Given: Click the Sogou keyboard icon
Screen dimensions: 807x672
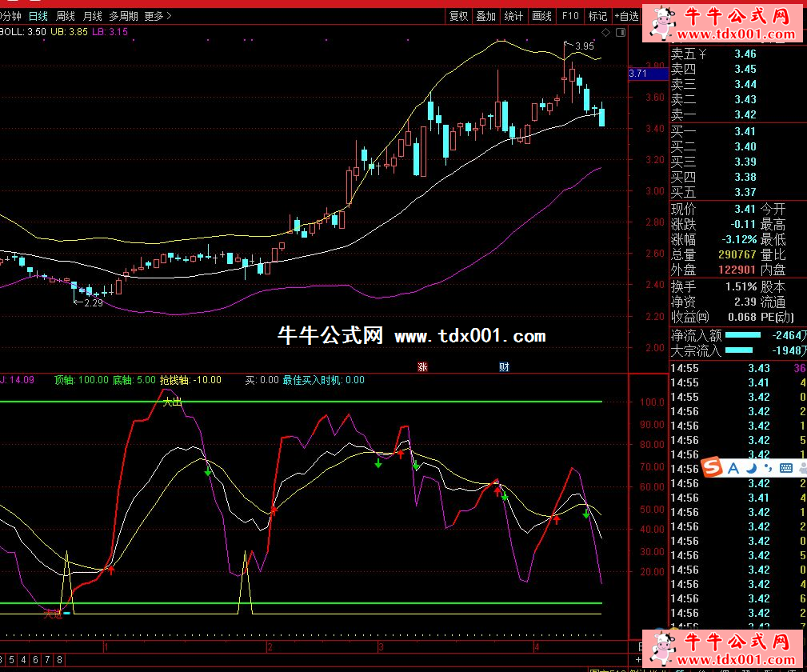Looking at the screenshot, I should point(785,467).
